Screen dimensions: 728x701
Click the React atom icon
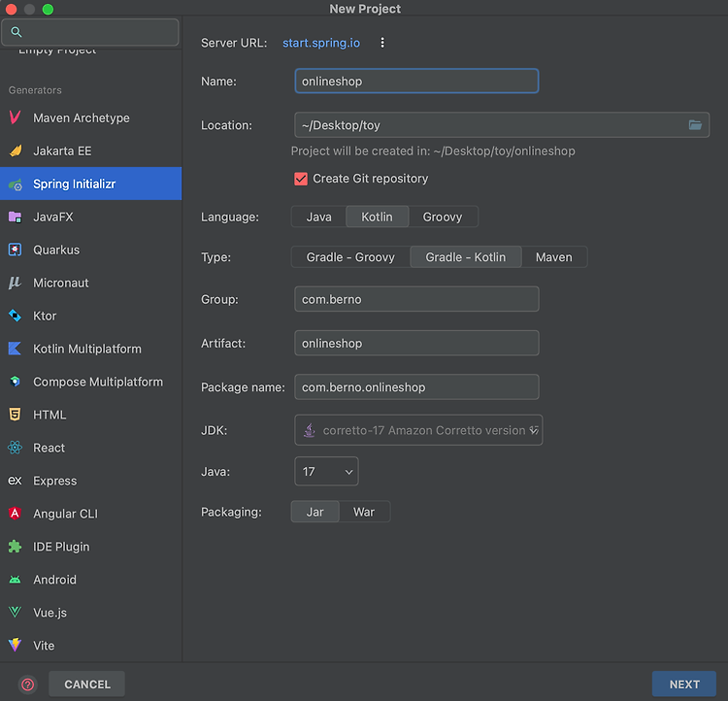15,448
